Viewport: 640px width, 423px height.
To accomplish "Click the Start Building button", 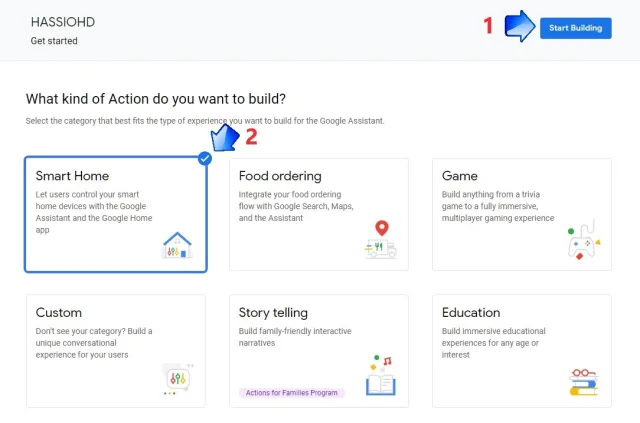I will [576, 28].
